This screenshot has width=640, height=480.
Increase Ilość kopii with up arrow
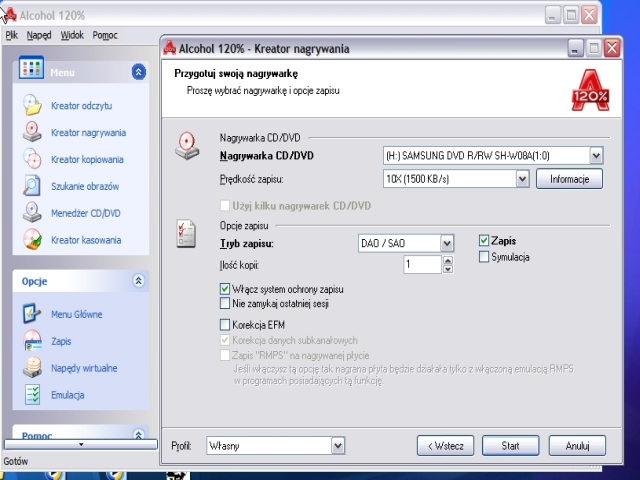(x=448, y=260)
